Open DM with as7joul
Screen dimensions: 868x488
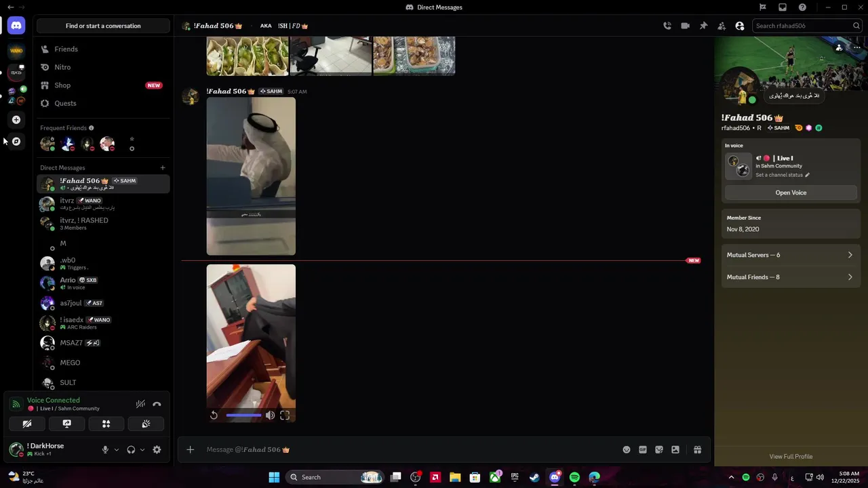tap(103, 303)
